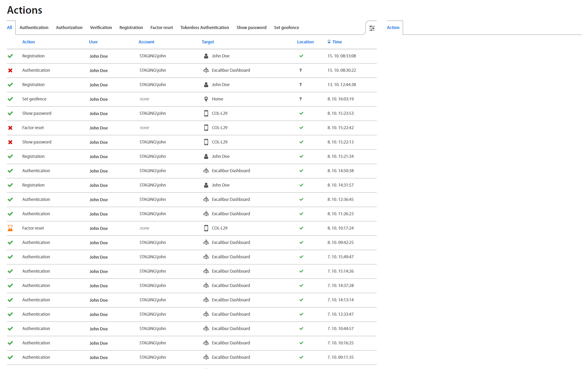Screen dimensions: 588x369
Task: Sort table by Action column header
Action: [x=28, y=42]
